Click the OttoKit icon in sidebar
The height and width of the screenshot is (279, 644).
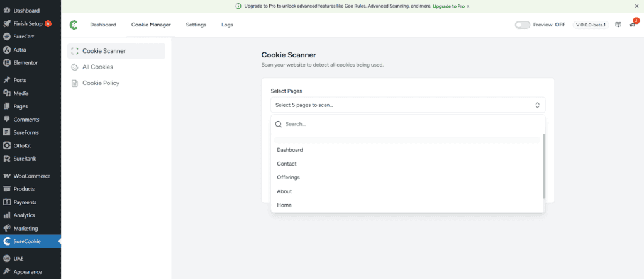[x=6, y=145]
